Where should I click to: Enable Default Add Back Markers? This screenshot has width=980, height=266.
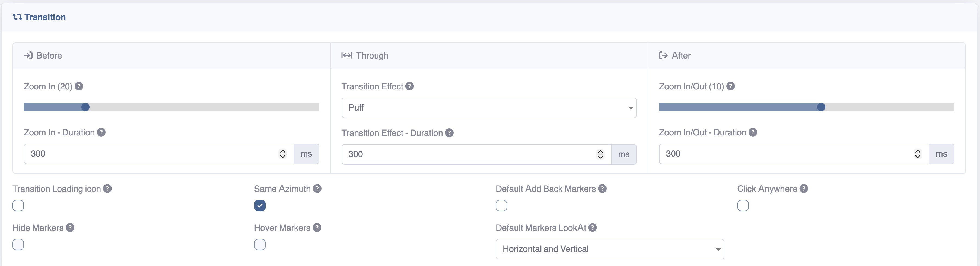501,206
